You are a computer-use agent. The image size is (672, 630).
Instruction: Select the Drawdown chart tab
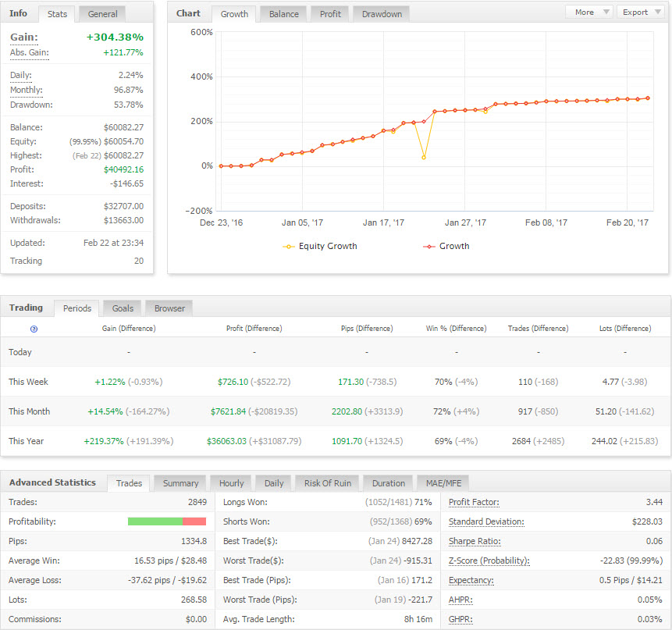click(382, 14)
